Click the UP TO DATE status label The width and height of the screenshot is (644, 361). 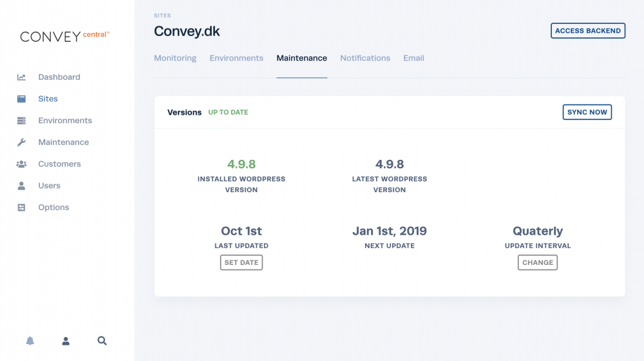pyautogui.click(x=228, y=112)
